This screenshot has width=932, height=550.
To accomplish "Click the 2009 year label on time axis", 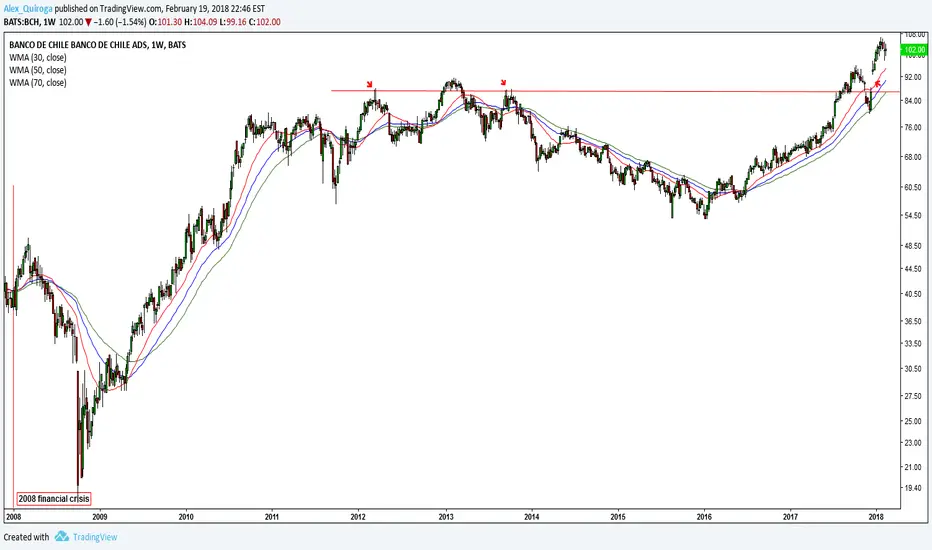I will 100,517.
